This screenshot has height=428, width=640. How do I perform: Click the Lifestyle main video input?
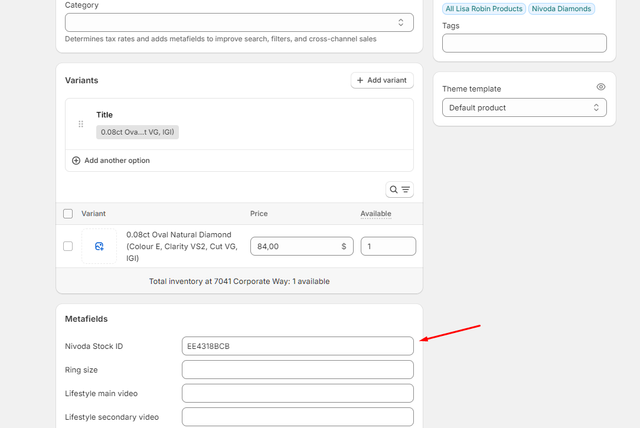(298, 393)
